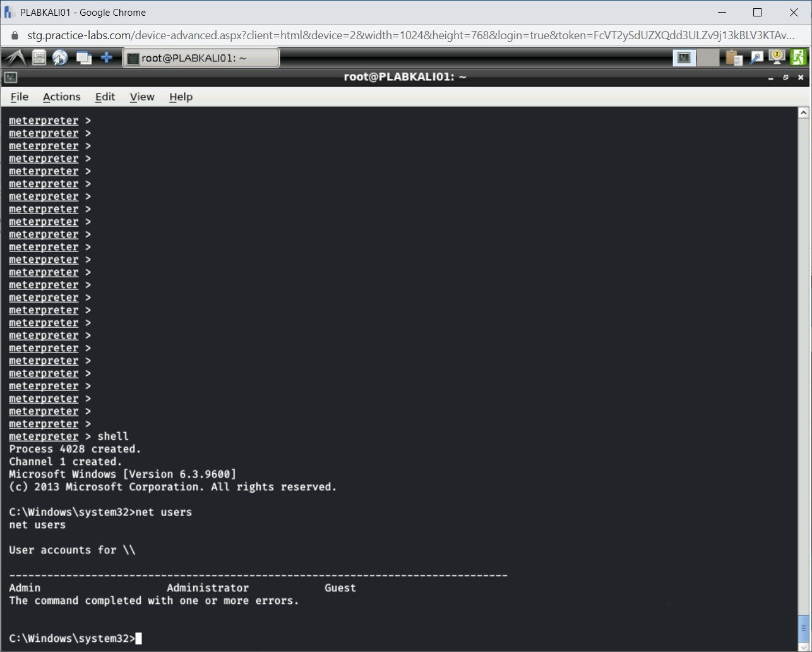
Task: Select the root@PLABKALI01 taskbar button
Action: point(201,57)
